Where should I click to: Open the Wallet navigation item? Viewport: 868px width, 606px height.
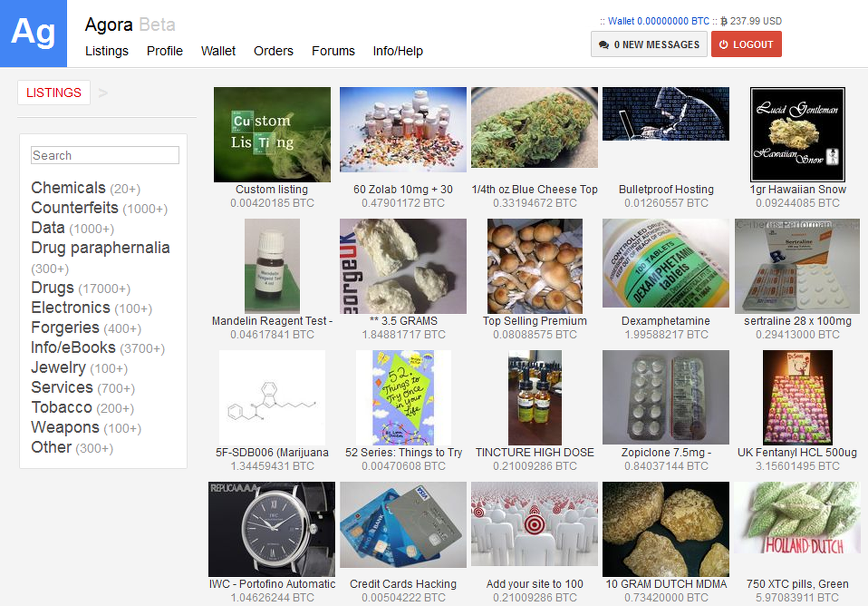click(218, 51)
